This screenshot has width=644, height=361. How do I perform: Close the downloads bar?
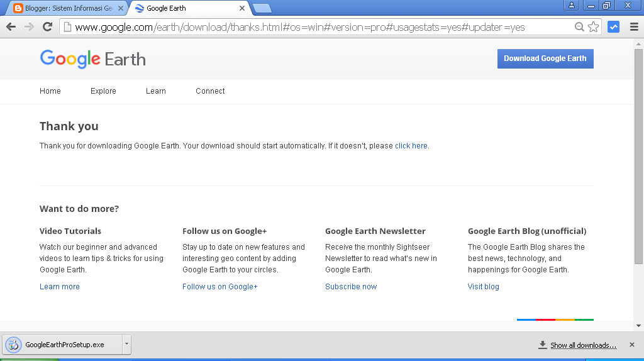(x=632, y=345)
